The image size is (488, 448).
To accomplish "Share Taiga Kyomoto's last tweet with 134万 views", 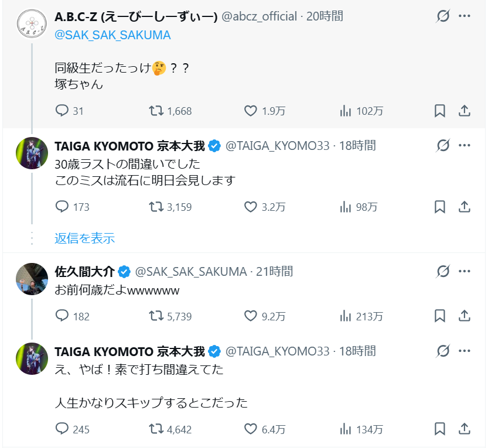I will (463, 429).
